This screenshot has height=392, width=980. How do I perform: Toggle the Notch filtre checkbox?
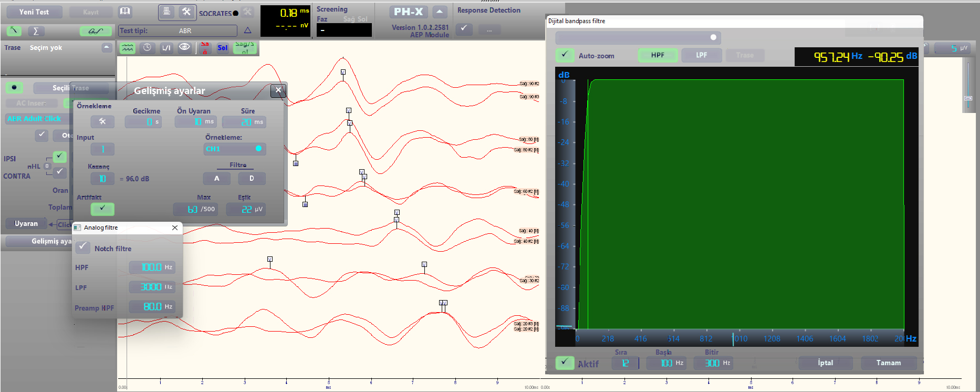pyautogui.click(x=83, y=247)
